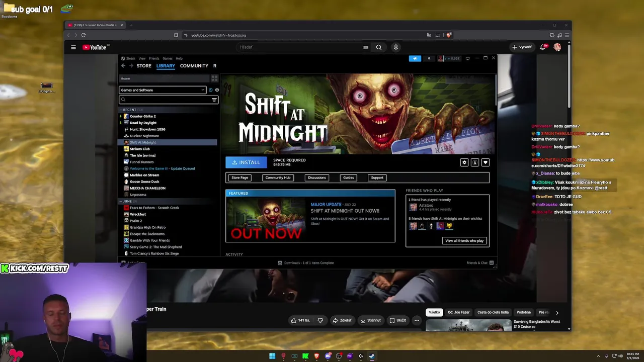Select Counter-Strike 2 in library list

142,116
